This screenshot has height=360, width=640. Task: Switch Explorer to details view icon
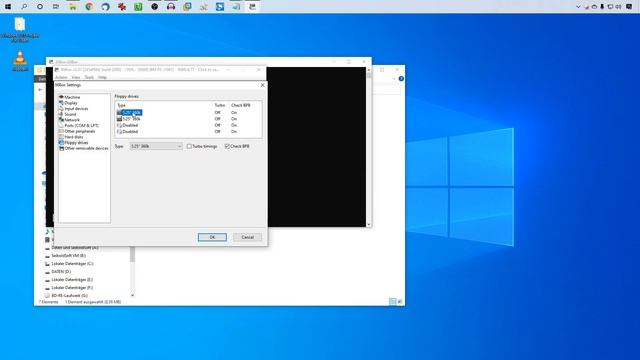tap(392, 302)
